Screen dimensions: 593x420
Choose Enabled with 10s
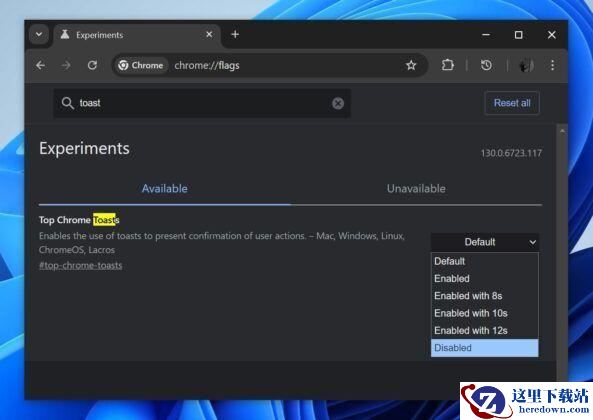tap(485, 313)
